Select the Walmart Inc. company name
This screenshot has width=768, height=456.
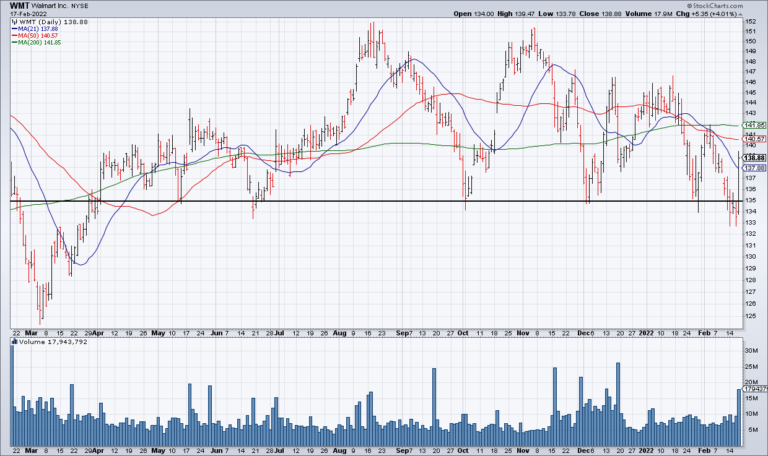pyautogui.click(x=50, y=6)
